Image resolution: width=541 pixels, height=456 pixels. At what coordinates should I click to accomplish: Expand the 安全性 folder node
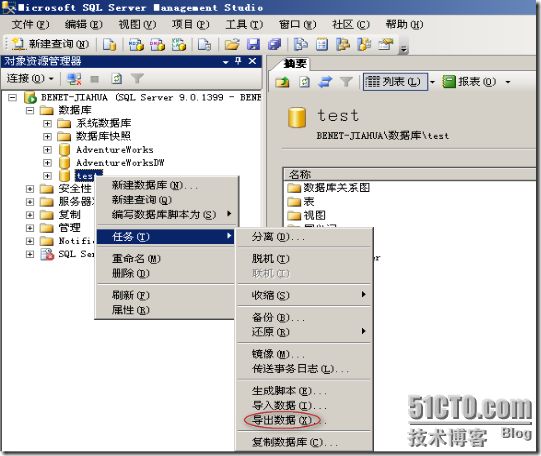click(x=30, y=189)
